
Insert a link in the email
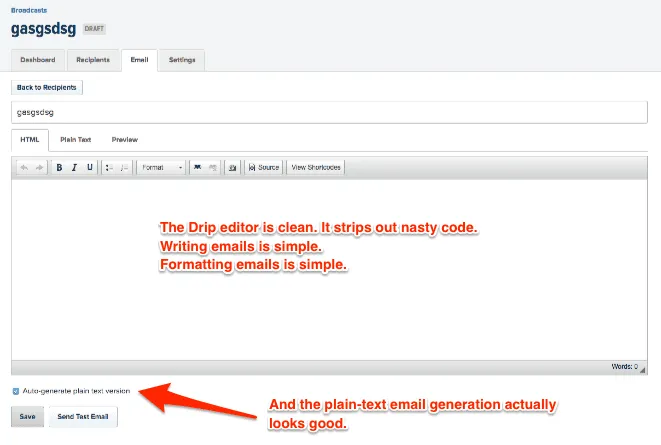(x=197, y=168)
